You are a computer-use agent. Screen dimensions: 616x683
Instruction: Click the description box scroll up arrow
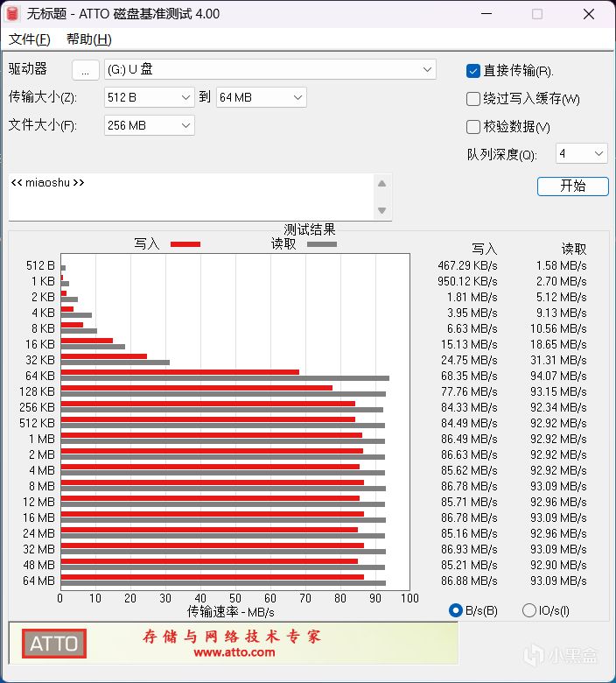[x=381, y=184]
